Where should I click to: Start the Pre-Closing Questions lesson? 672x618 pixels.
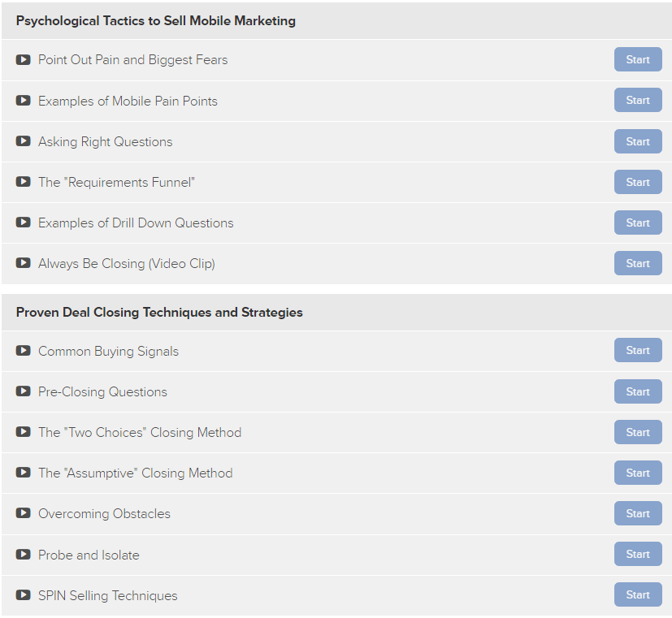(638, 391)
